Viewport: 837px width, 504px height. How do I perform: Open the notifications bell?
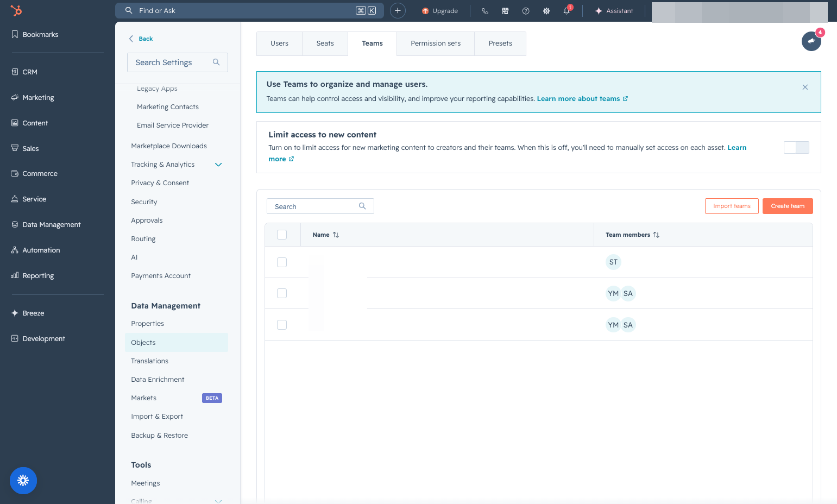(567, 10)
